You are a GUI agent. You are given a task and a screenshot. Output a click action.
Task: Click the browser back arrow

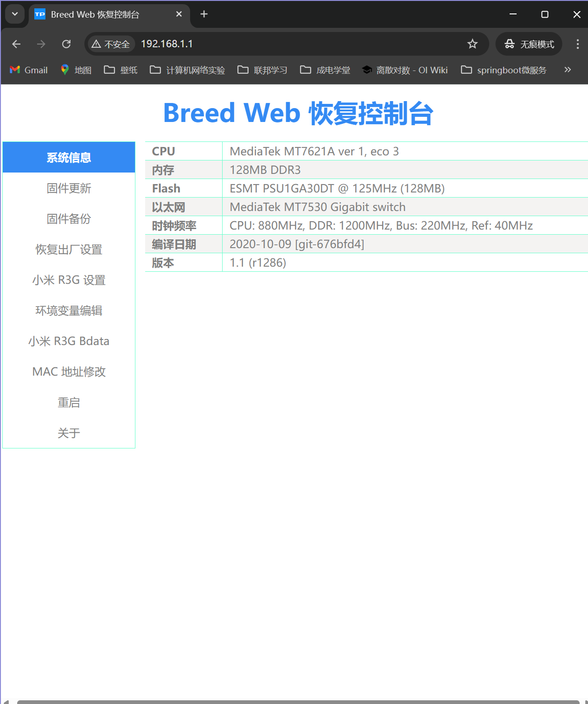point(16,44)
